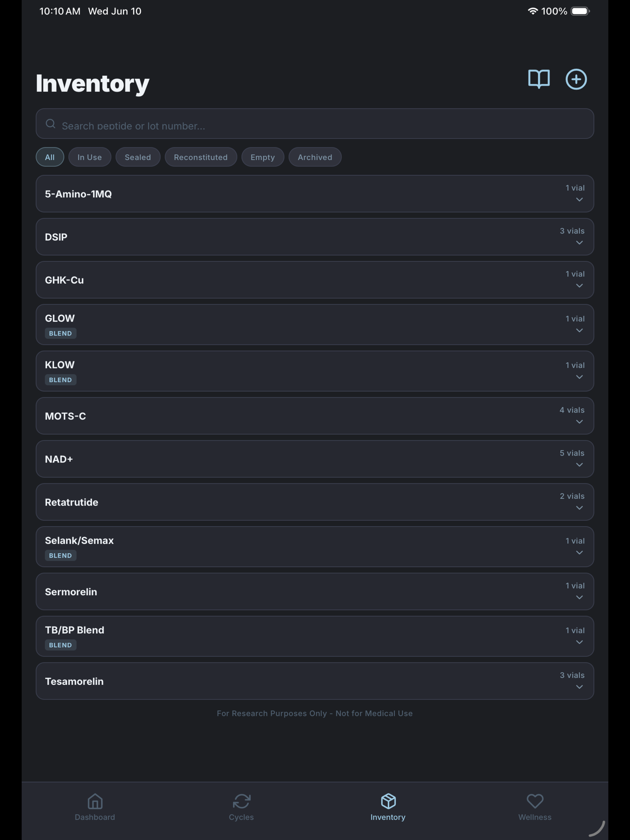This screenshot has height=840, width=630.
Task: Expand the 5-Amino-1MQ chevron
Action: [579, 199]
